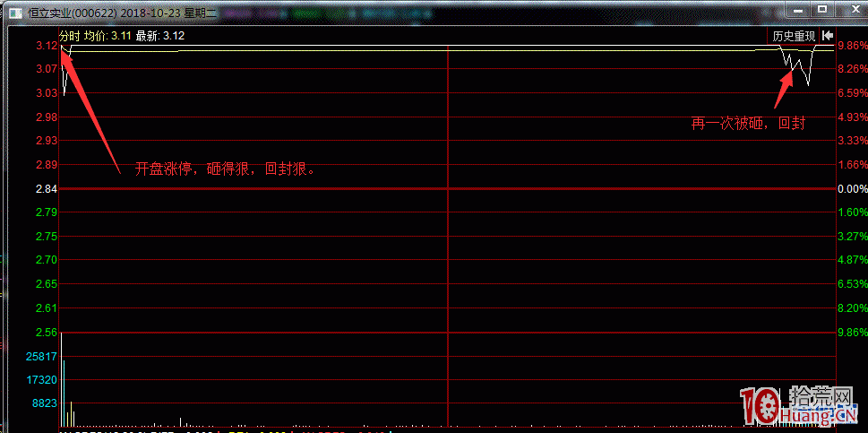Image resolution: width=868 pixels, height=433 pixels.
Task: Click the app icon in the title bar
Action: coord(16,13)
